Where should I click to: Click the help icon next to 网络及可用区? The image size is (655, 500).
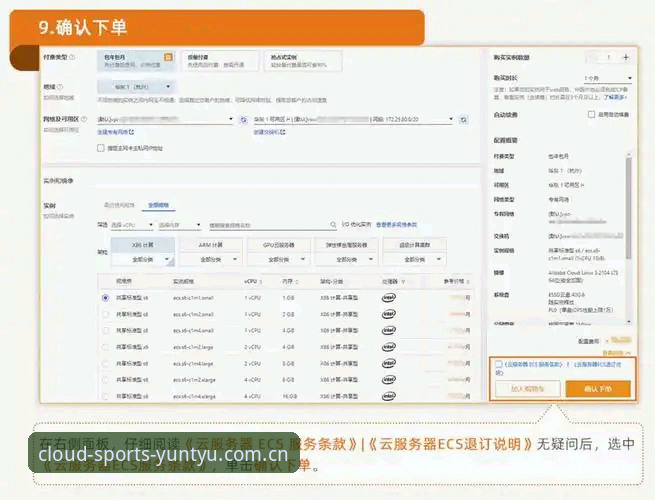point(84,119)
